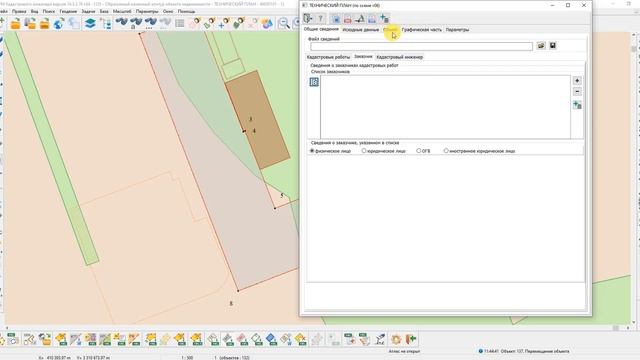Open the Окно menu
The image size is (640, 360).
[x=168, y=11]
